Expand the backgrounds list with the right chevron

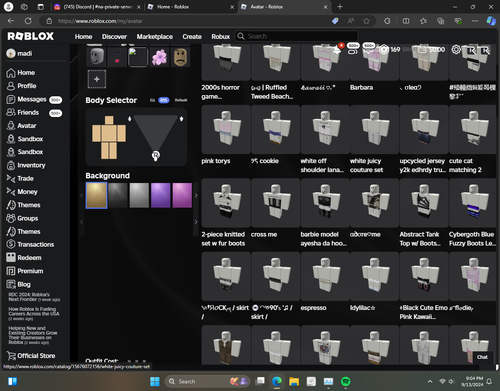[x=196, y=196]
